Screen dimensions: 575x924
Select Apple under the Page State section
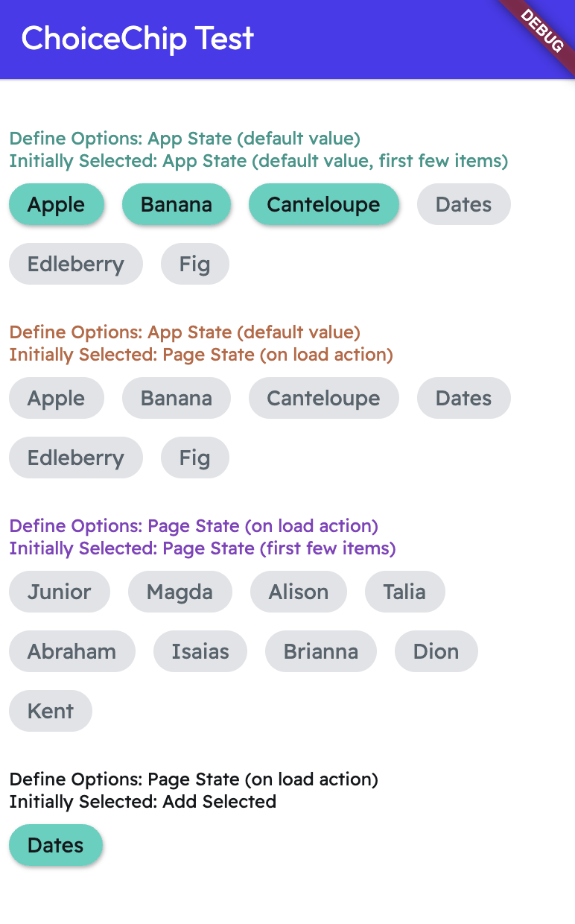(57, 398)
